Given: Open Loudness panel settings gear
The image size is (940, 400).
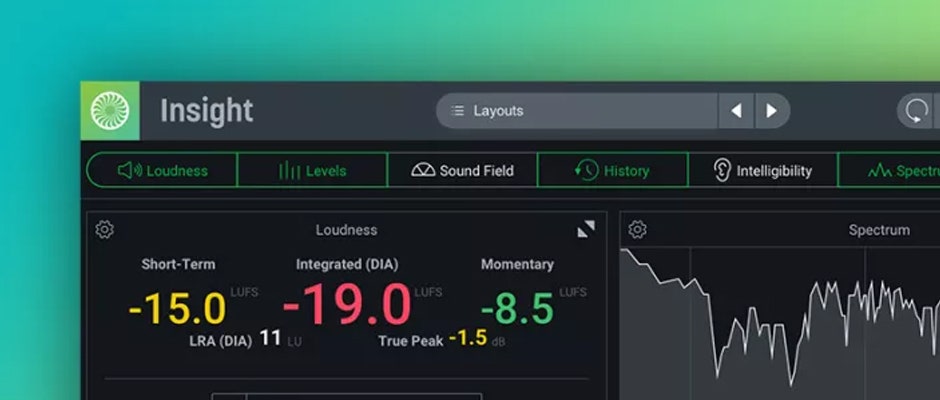Looking at the screenshot, I should pyautogui.click(x=104, y=230).
